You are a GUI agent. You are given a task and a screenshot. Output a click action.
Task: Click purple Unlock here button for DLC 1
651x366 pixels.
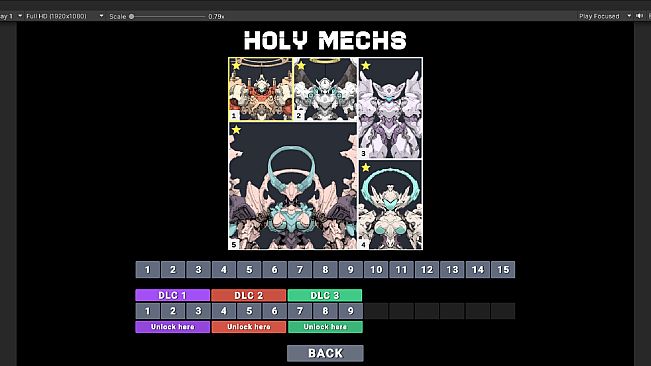pos(172,327)
